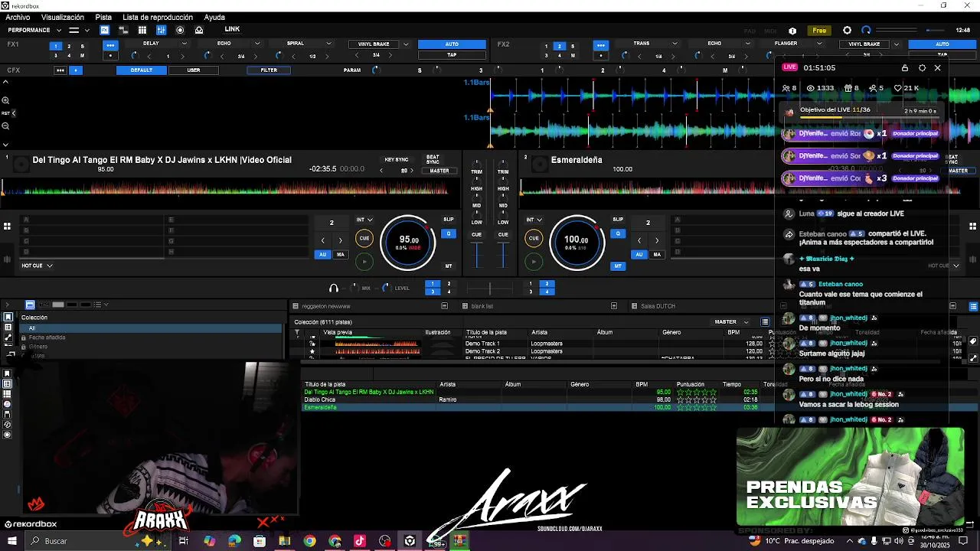Open the Ayuda menu
Viewport: 980px width, 551px height.
tap(214, 17)
